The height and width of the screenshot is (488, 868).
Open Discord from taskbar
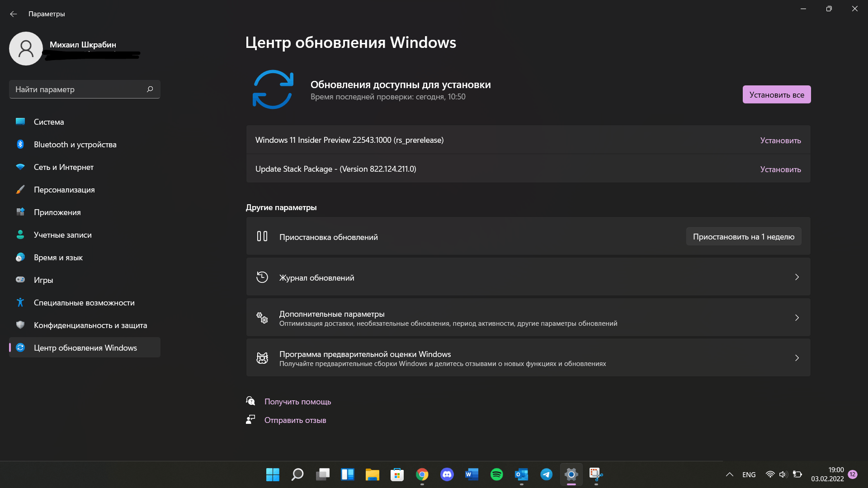(447, 474)
